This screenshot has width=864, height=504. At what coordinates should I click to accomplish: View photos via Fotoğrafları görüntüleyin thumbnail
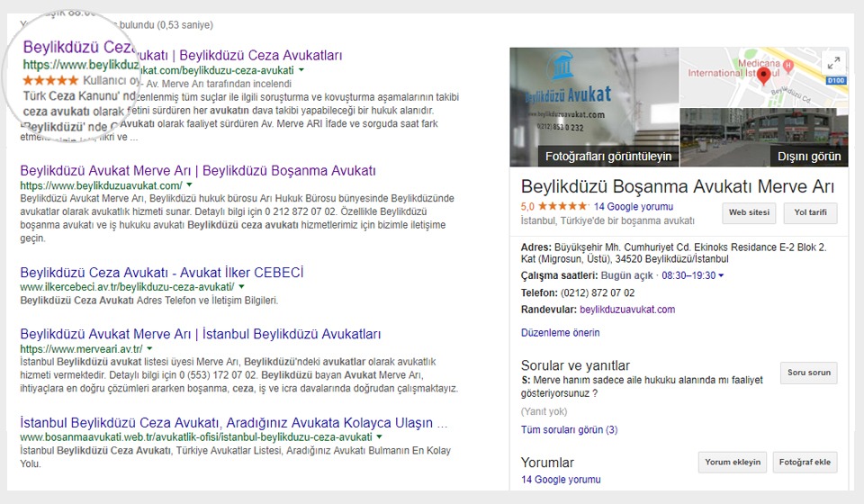click(594, 107)
